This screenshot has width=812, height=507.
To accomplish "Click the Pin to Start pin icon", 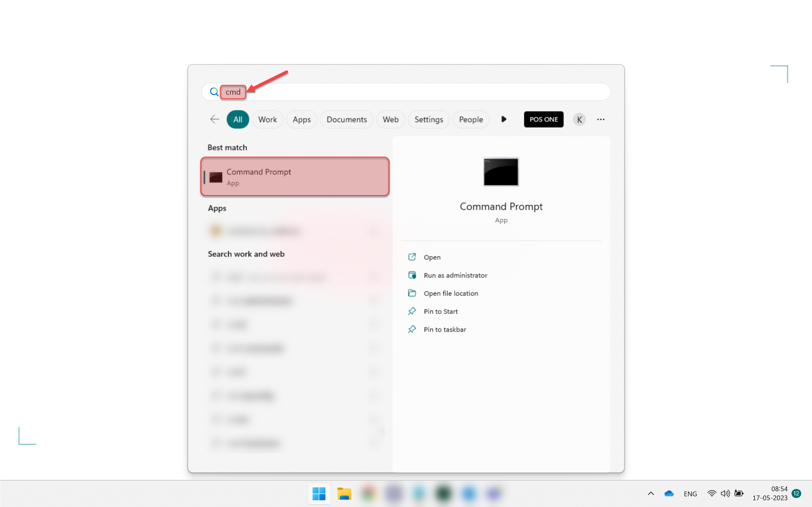I will click(412, 311).
